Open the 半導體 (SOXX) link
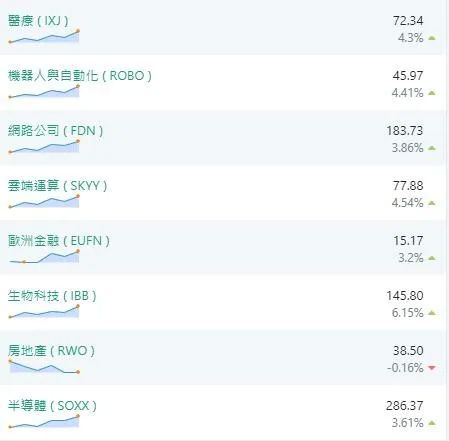 pos(52,406)
